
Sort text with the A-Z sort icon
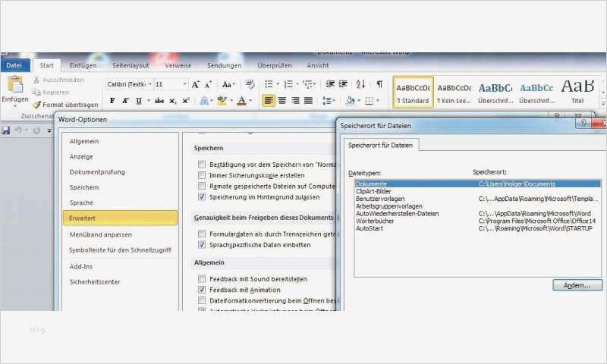[361, 84]
